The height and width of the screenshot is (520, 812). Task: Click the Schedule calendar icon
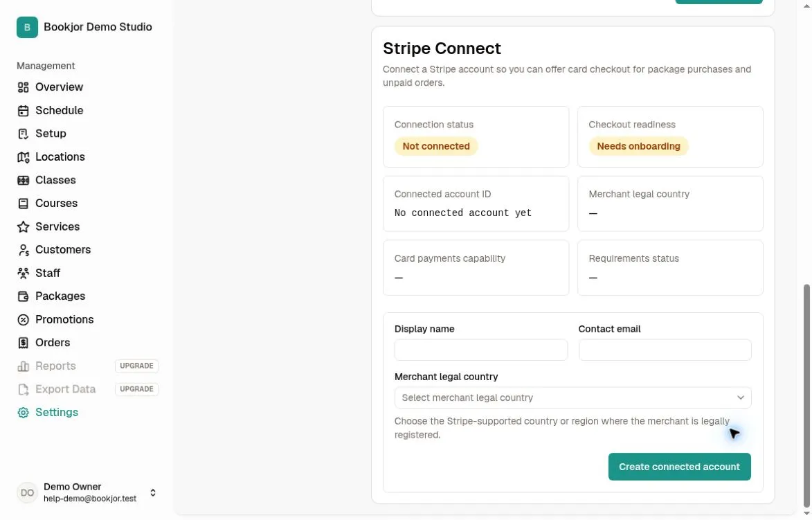click(x=24, y=110)
